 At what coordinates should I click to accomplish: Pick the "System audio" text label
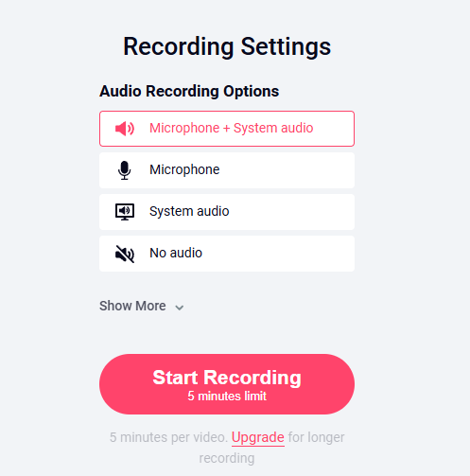[189, 211]
